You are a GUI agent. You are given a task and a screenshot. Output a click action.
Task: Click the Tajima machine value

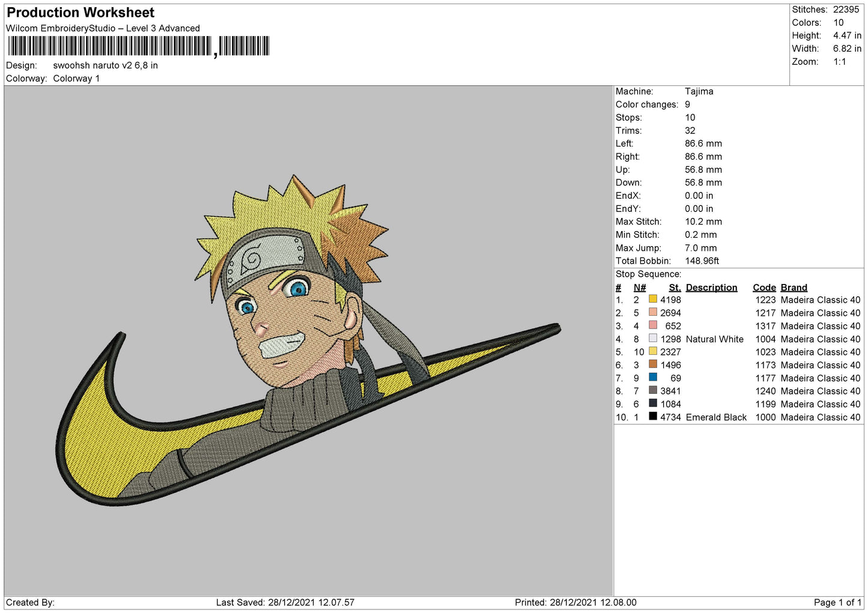pyautogui.click(x=699, y=91)
